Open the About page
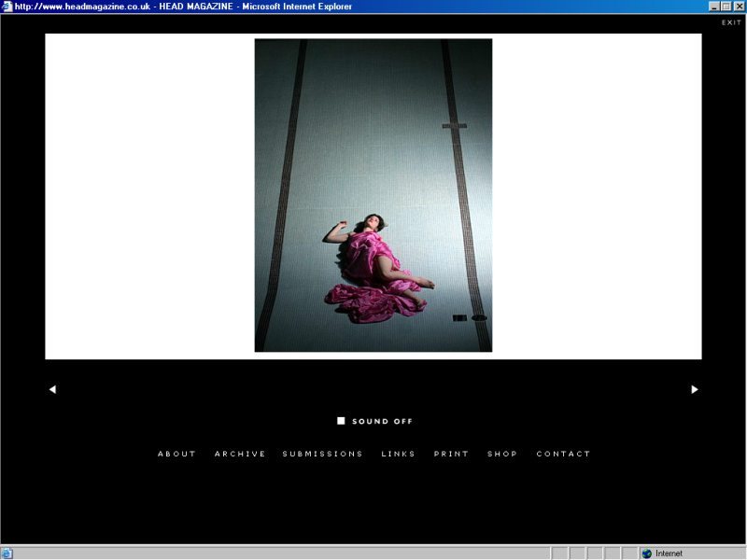 pos(176,454)
